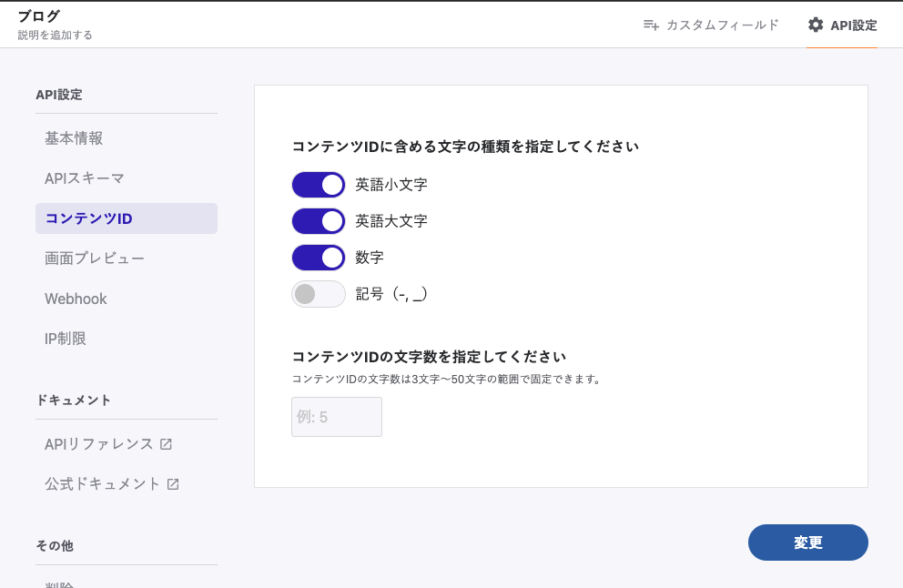Image resolution: width=903 pixels, height=588 pixels.
Task: Open 画面プレビュー settings page
Action: click(x=95, y=259)
